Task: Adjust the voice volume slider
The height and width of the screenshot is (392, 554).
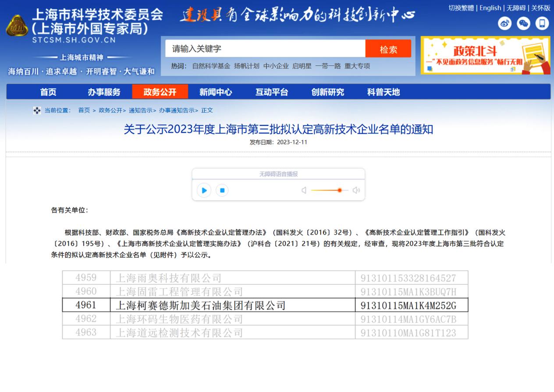Action: coord(339,190)
